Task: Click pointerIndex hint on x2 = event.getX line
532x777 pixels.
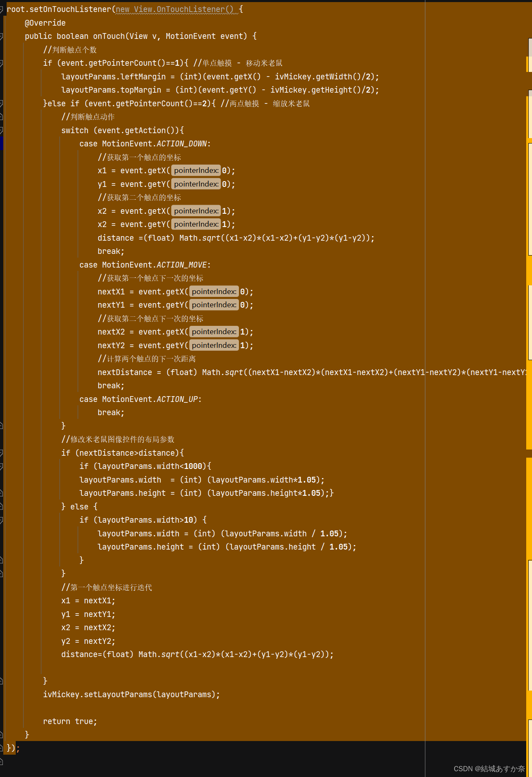Action: pos(196,211)
